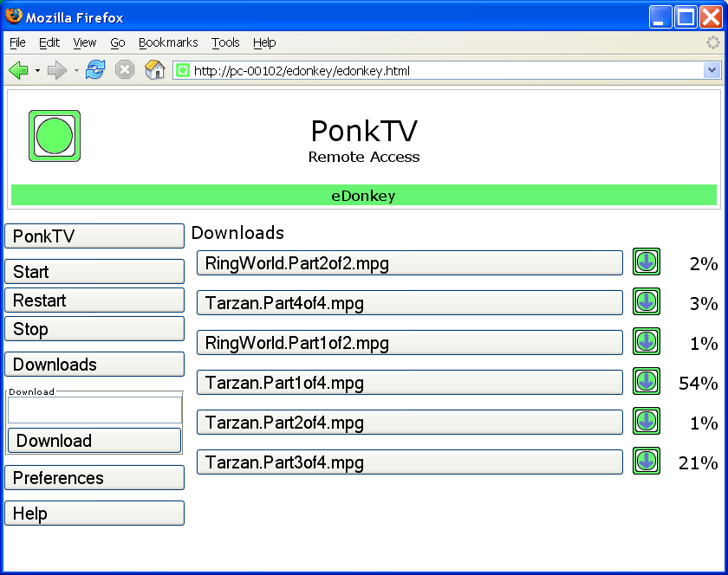Click the download icon for RingWorld.Part2of2.mpg
Screen dimensions: 728x575
click(647, 262)
